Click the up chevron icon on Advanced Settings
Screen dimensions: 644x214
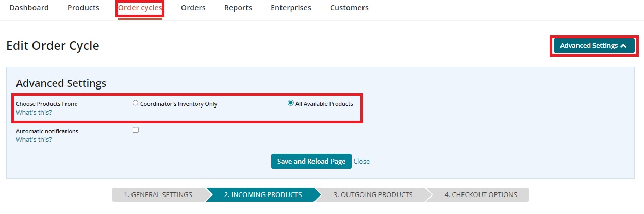(623, 46)
